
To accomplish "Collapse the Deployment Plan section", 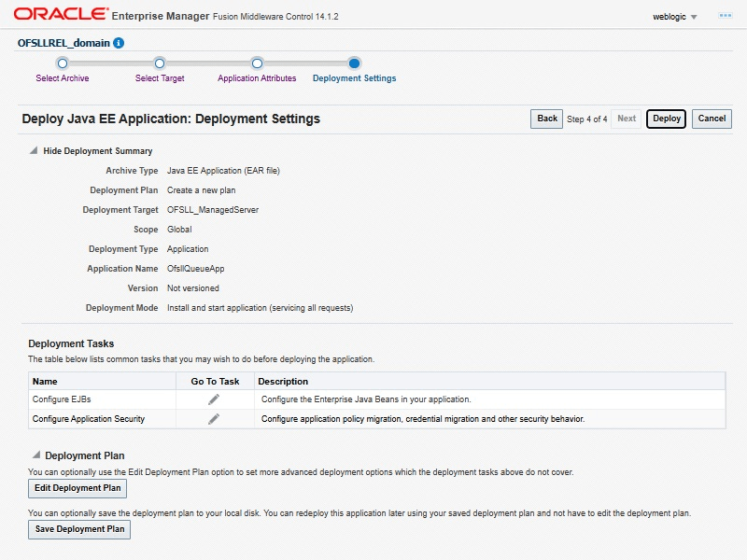I will (35, 456).
